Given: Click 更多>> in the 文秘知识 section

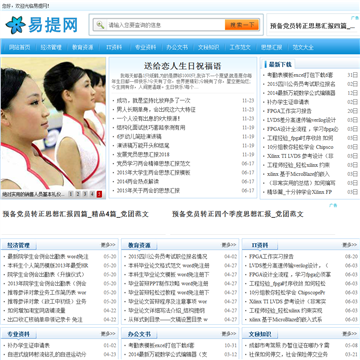Looking at the screenshot, I should 350,334.
